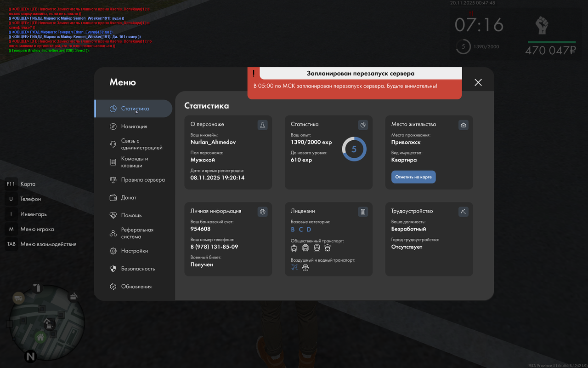
Task: Click the registration date 08.11.2025 19:20:14
Action: [x=217, y=178]
